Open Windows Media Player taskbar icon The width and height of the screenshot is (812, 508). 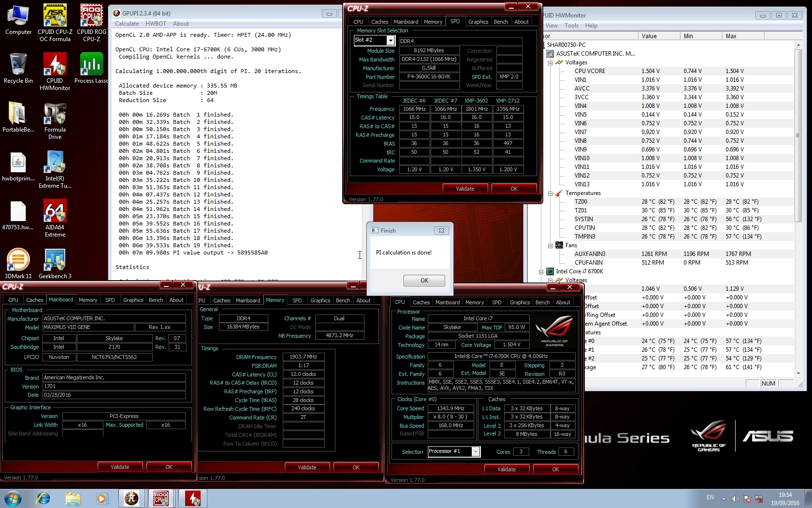pos(102,498)
